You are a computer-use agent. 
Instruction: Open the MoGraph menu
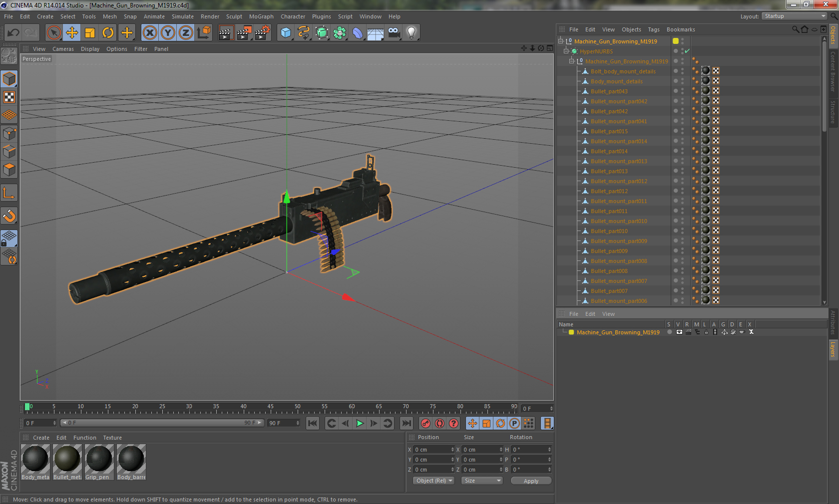point(261,16)
